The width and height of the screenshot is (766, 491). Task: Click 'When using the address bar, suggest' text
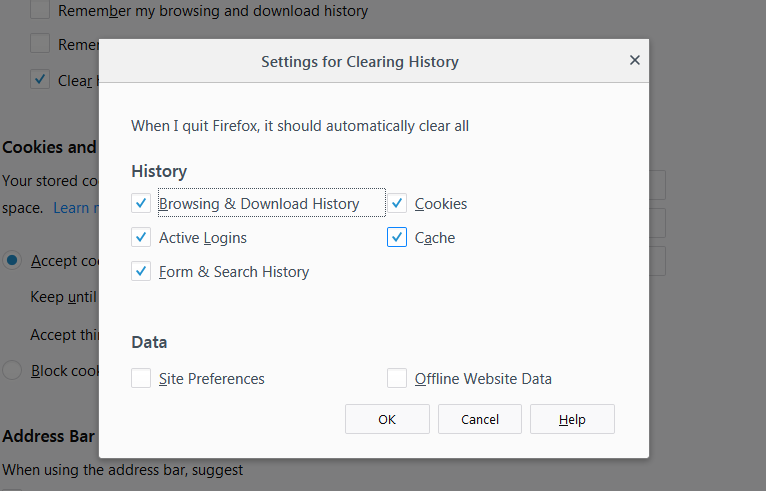click(x=123, y=470)
